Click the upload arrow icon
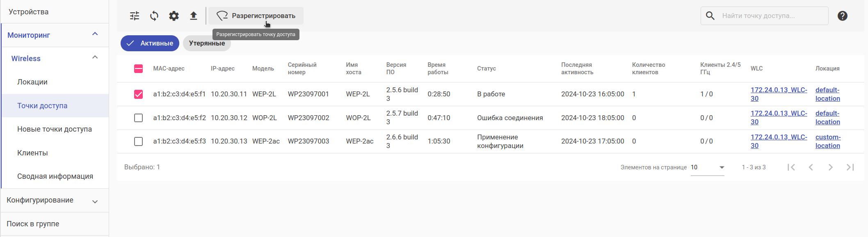The image size is (868, 237). coord(194,16)
